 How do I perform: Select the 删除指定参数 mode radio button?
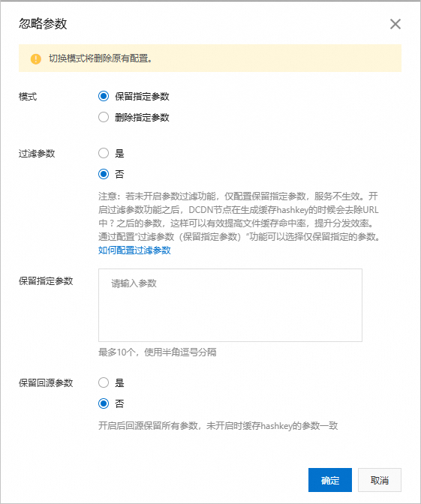point(104,117)
